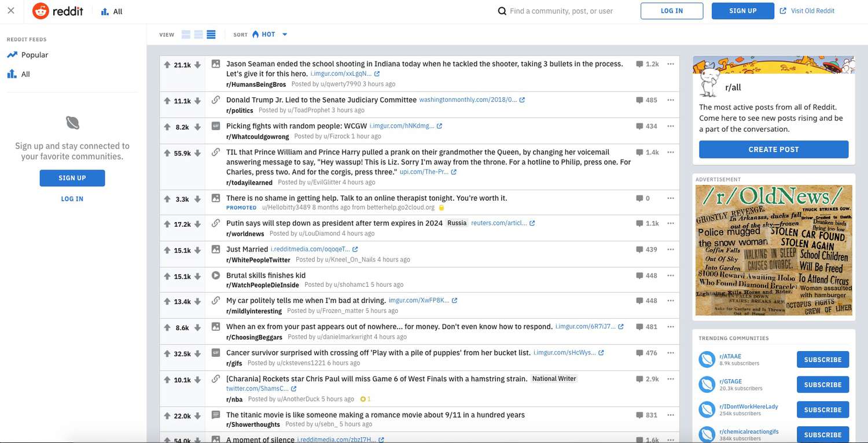The image size is (868, 443).
Task: Open the r/politics subreddit link
Action: 240,110
